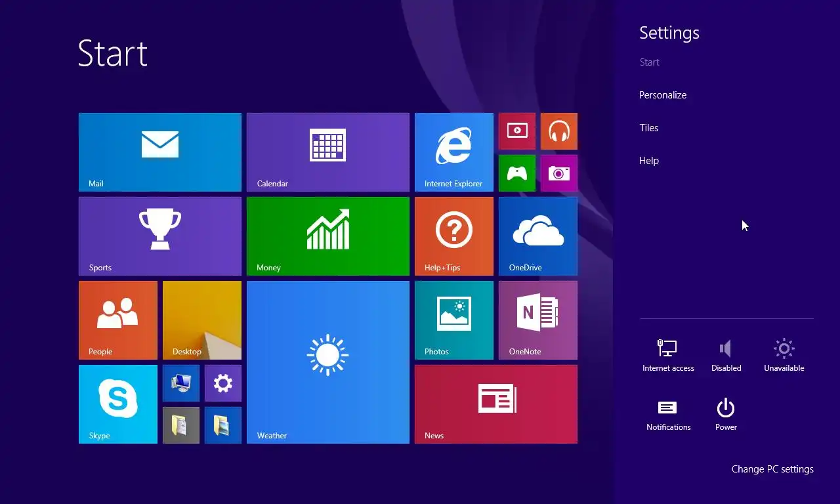Open the People tile

[x=118, y=320]
